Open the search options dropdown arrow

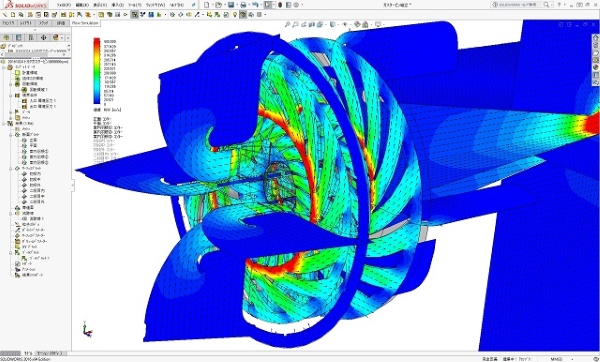point(551,5)
